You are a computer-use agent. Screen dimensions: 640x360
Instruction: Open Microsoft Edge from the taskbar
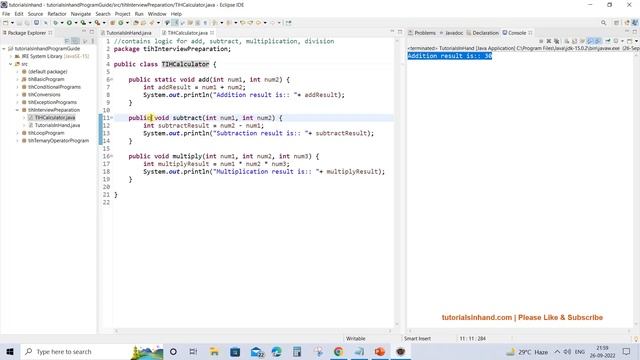click(x=276, y=351)
